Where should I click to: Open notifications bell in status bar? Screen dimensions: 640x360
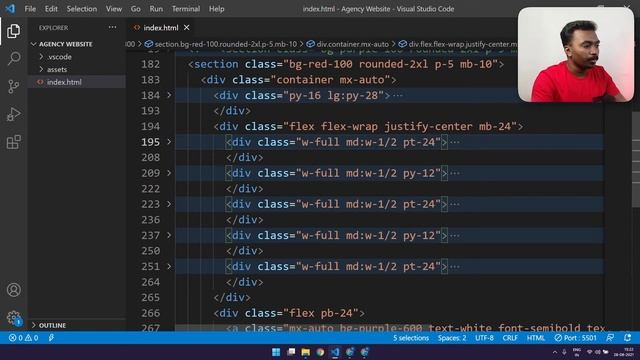pyautogui.click(x=627, y=338)
